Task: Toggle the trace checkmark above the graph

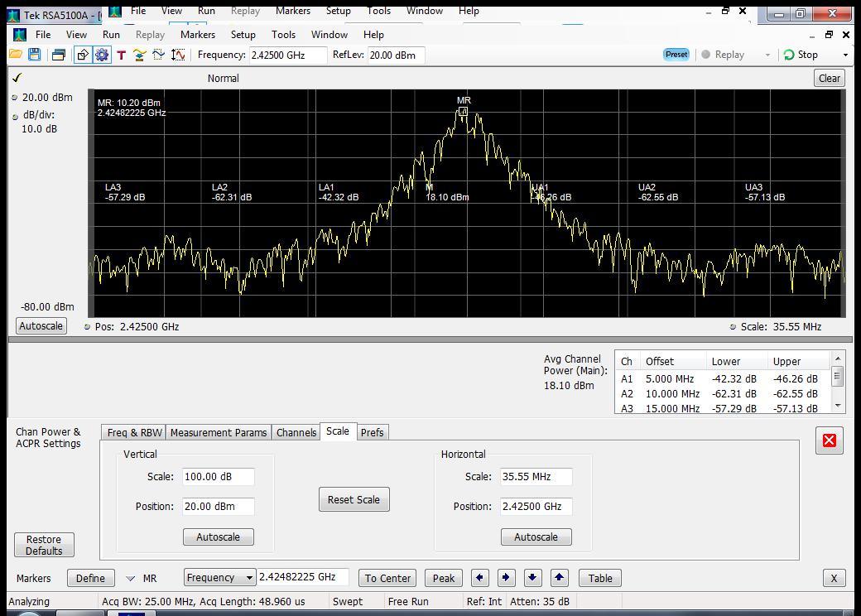Action: tap(17, 78)
